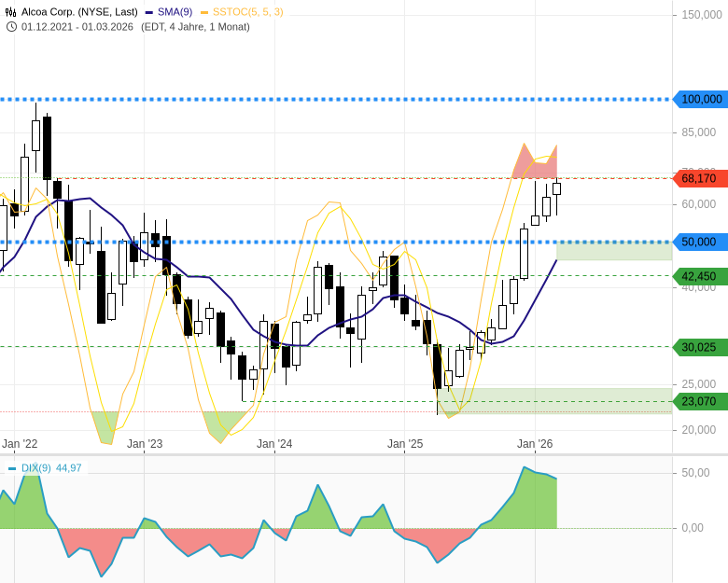Click the blue 50,000 price level tag
728x583 pixels.
click(x=700, y=242)
